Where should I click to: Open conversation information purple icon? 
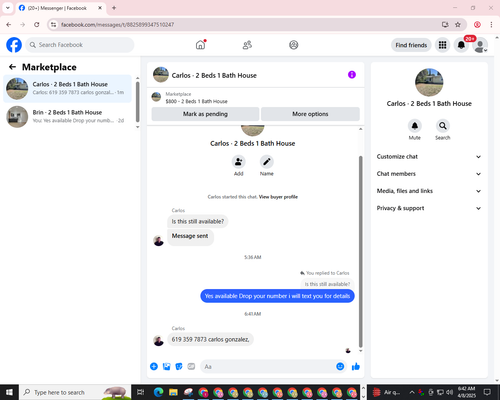352,75
